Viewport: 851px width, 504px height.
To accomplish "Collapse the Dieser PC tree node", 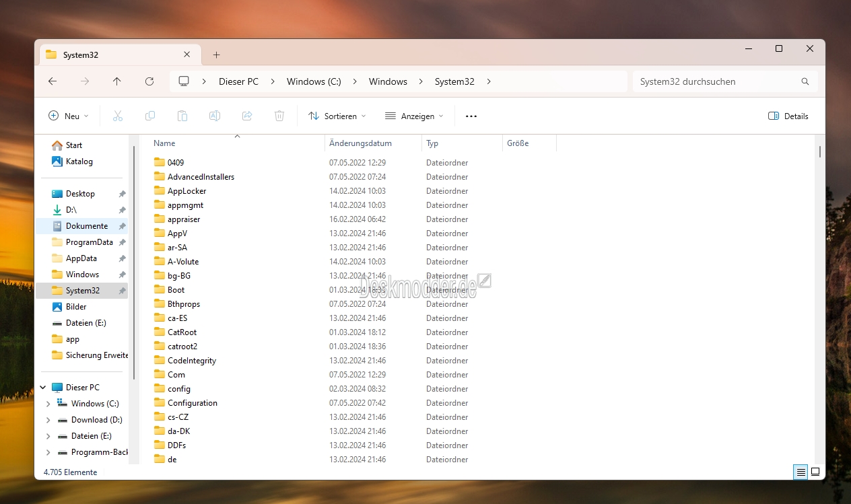I will coord(43,388).
